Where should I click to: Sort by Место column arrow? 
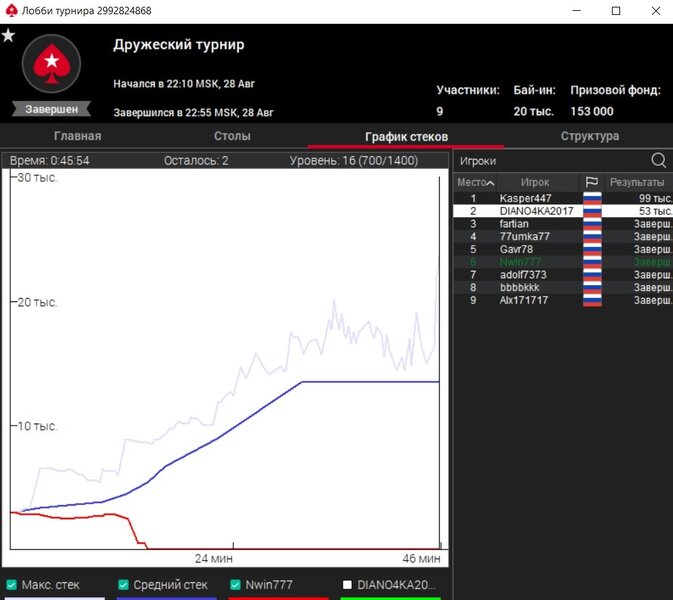490,182
